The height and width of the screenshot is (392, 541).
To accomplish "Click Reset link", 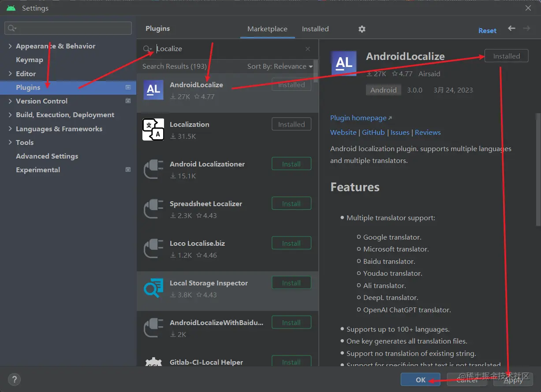I will tap(487, 30).
